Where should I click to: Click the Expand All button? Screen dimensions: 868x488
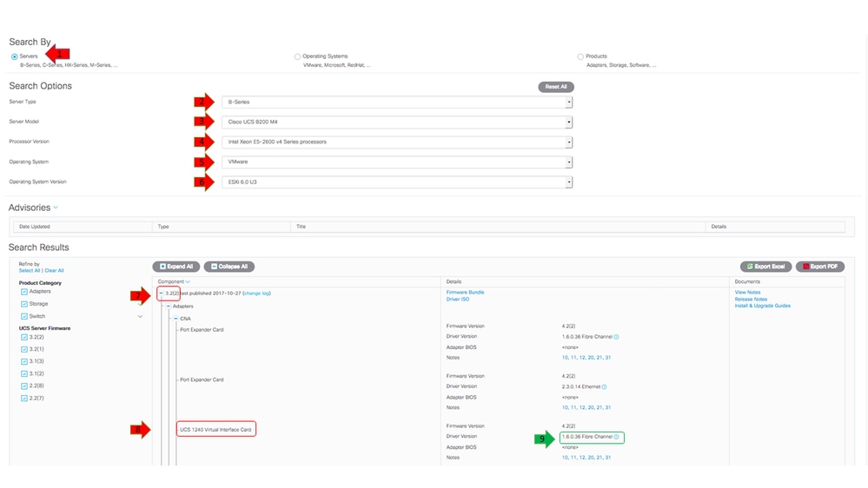176,267
